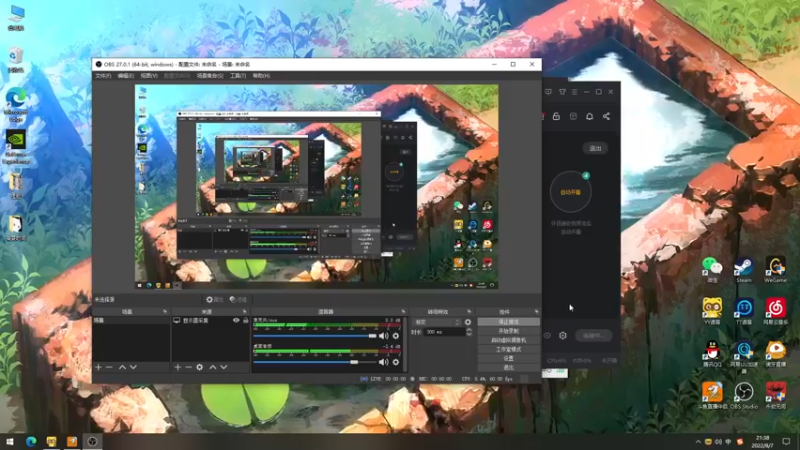Click the desktop audio volume slider

click(315, 362)
